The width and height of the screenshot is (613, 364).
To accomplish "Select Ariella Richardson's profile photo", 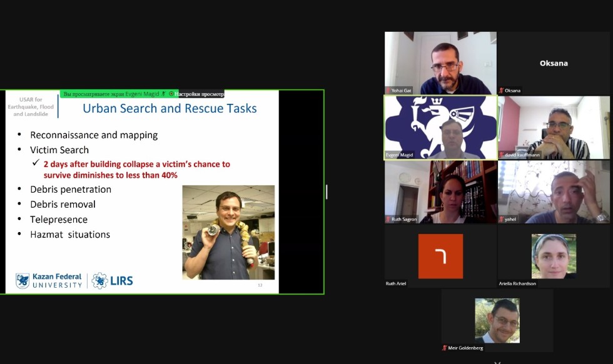I will pyautogui.click(x=554, y=256).
